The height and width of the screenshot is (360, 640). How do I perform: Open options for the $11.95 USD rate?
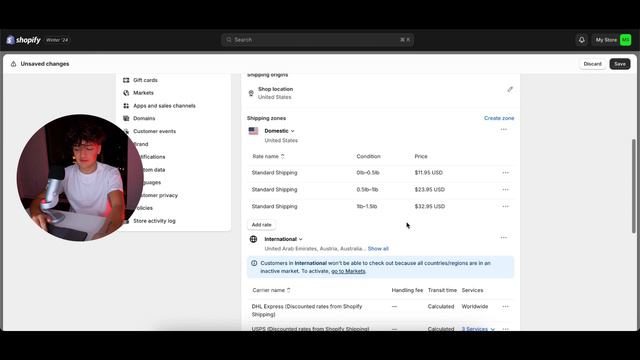pyautogui.click(x=505, y=173)
